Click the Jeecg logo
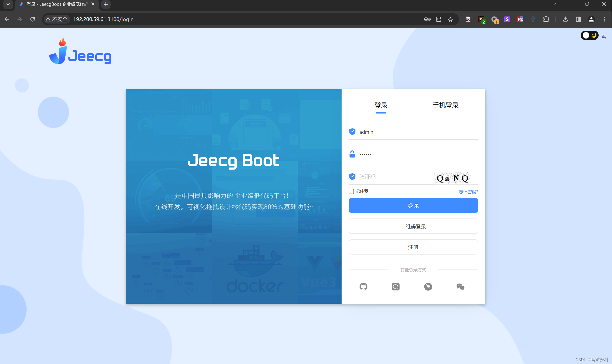Viewport: 612px width, 364px height. coord(80,51)
